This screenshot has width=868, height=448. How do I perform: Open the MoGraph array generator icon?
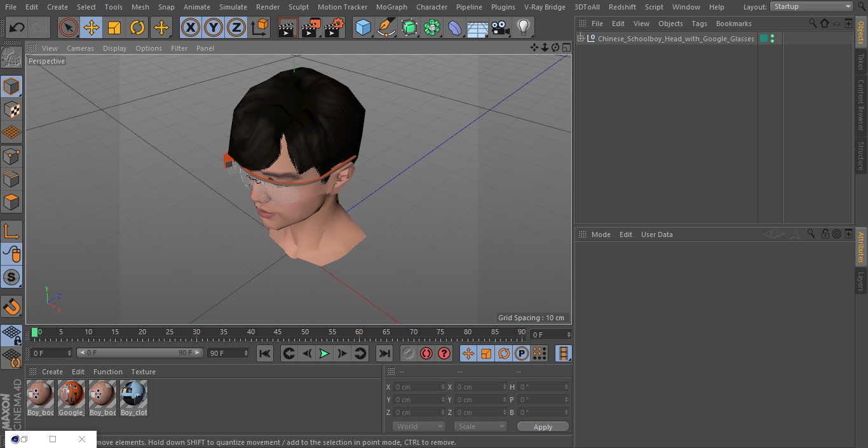[432, 27]
